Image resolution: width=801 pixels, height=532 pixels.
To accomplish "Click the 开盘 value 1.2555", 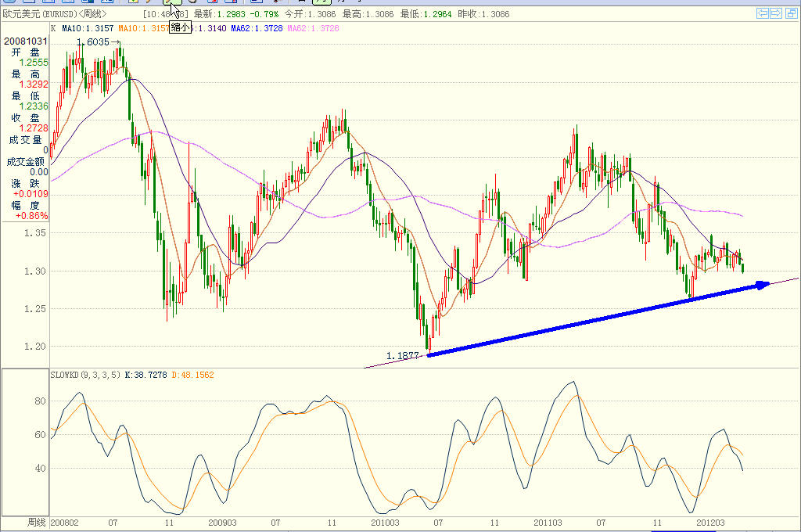I will coord(34,63).
